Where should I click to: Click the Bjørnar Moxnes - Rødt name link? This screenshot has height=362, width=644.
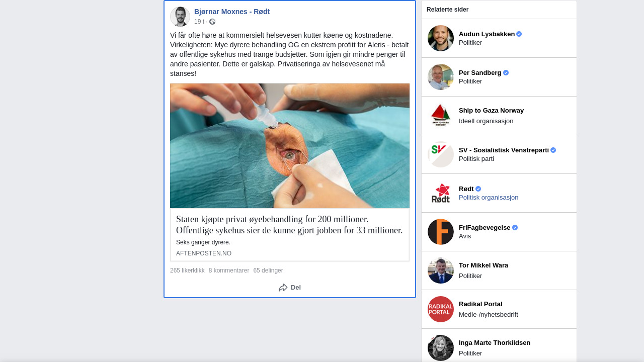pos(232,12)
